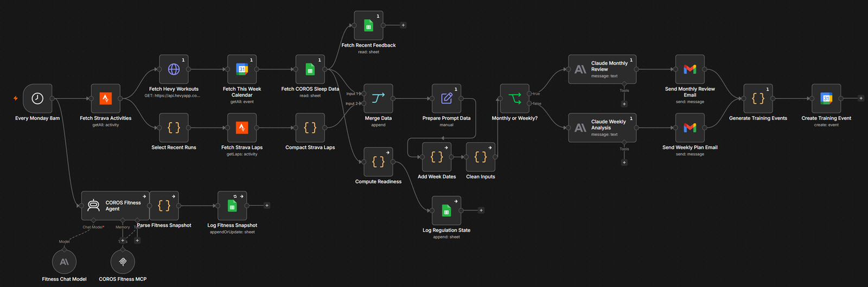This screenshot has height=287, width=868.
Task: Select the Monthly or Weekly? switch node
Action: coord(515,98)
